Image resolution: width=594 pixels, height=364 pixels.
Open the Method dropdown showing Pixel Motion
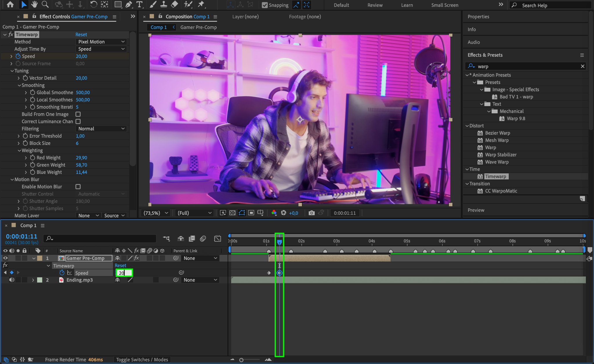pos(101,42)
